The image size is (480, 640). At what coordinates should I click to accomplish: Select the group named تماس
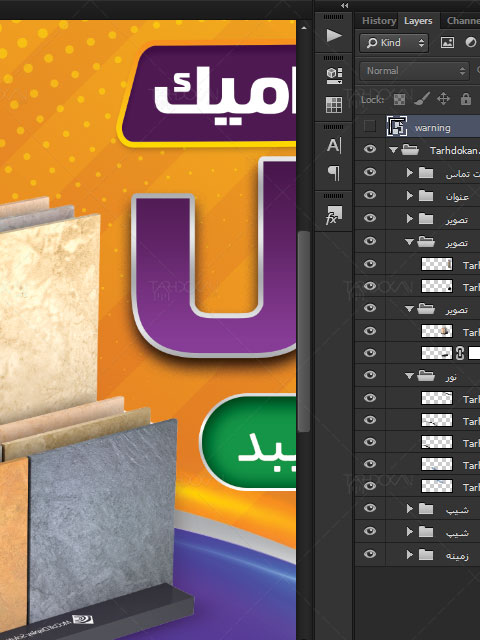[462, 174]
